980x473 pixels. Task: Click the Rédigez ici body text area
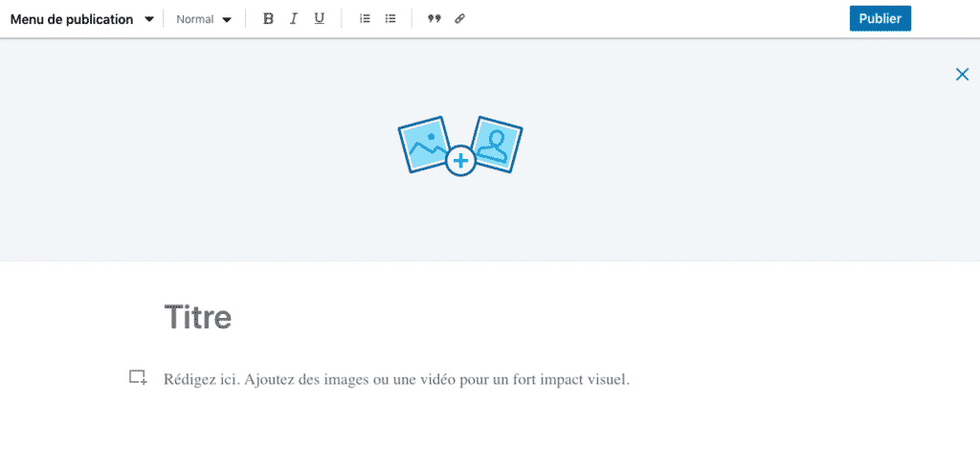pyautogui.click(x=396, y=379)
